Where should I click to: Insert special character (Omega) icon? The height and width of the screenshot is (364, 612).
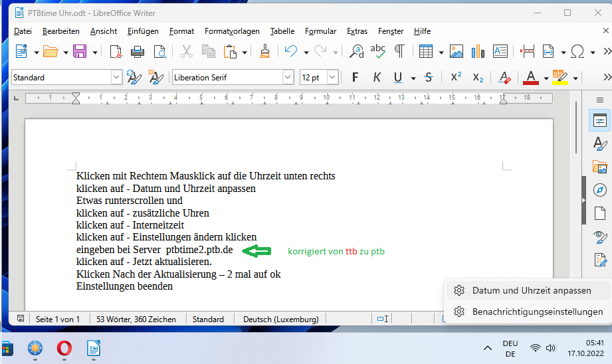(577, 52)
